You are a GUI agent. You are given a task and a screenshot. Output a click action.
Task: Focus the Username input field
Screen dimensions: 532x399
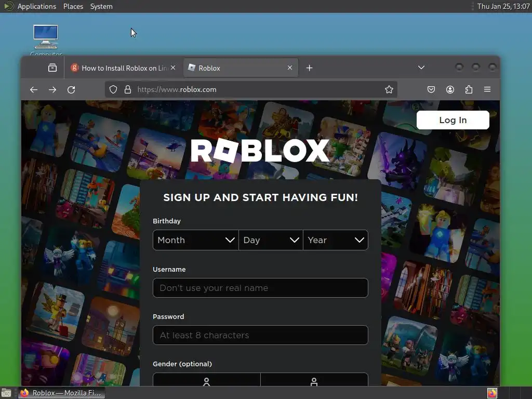260,288
